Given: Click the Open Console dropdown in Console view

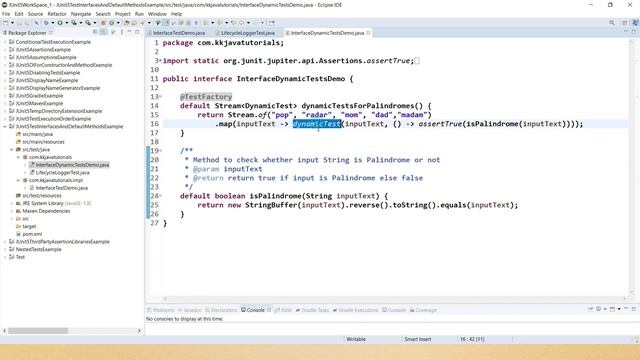Looking at the screenshot, I should coord(619,309).
